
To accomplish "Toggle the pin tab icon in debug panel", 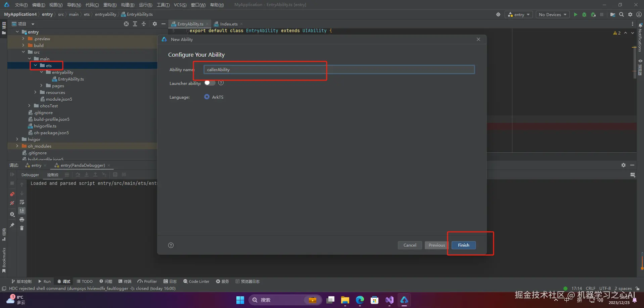I will 12,225.
